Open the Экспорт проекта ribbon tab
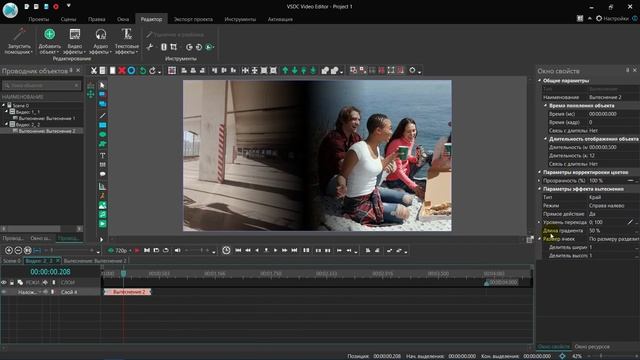The height and width of the screenshot is (360, 640). point(193,19)
